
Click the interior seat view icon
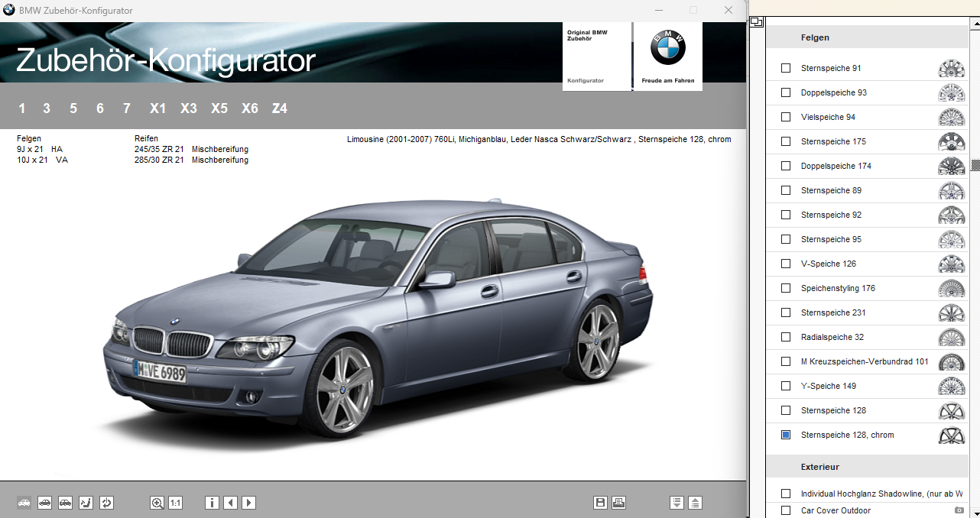[86, 503]
